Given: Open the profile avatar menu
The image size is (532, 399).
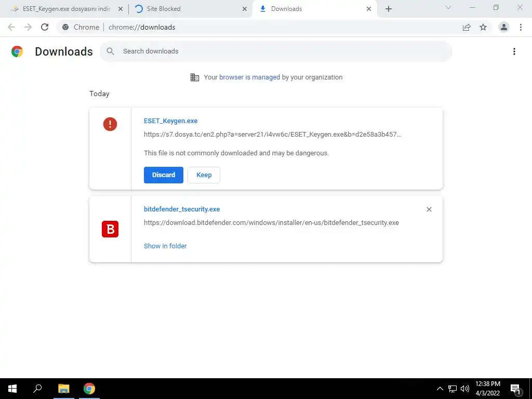Looking at the screenshot, I should coord(504,27).
